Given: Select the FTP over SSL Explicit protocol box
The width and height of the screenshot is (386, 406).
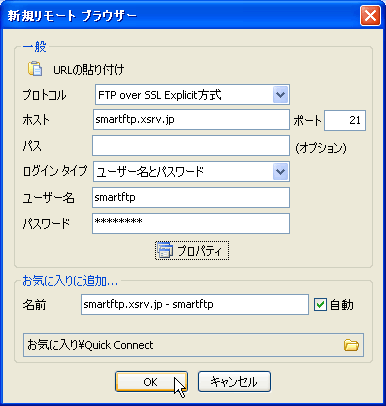Looking at the screenshot, I should (192, 95).
